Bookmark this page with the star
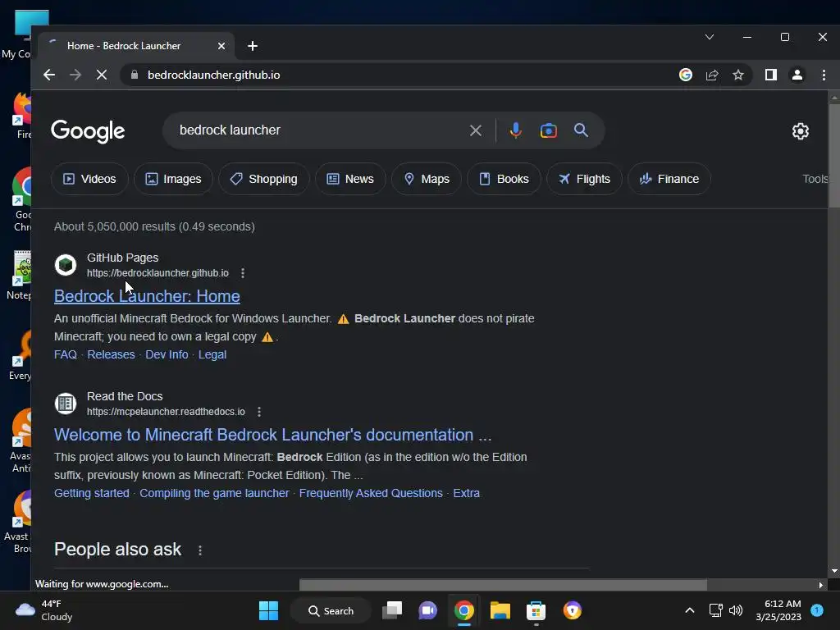The image size is (840, 630). [738, 75]
